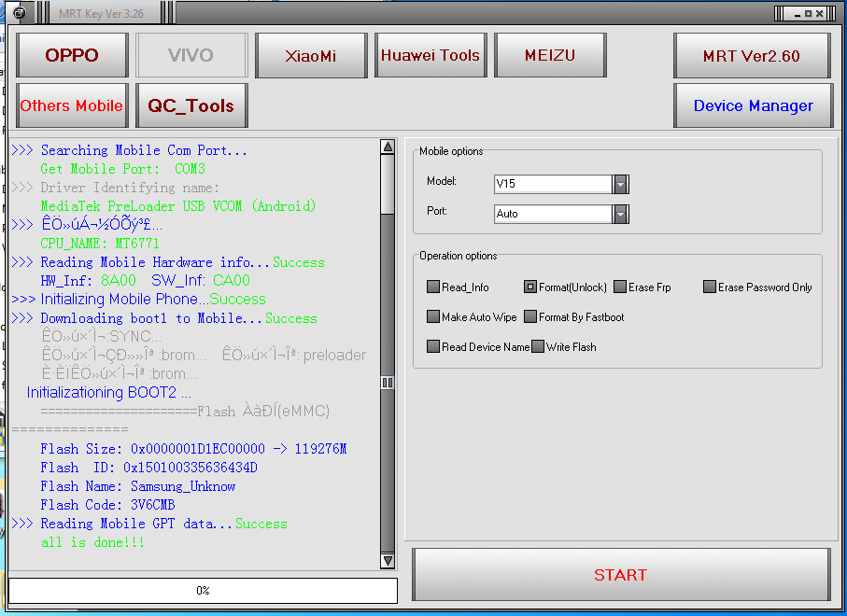Click 'MediaTek PreLoader USB VCOM (Android)' log text
847x616 pixels.
(178, 206)
